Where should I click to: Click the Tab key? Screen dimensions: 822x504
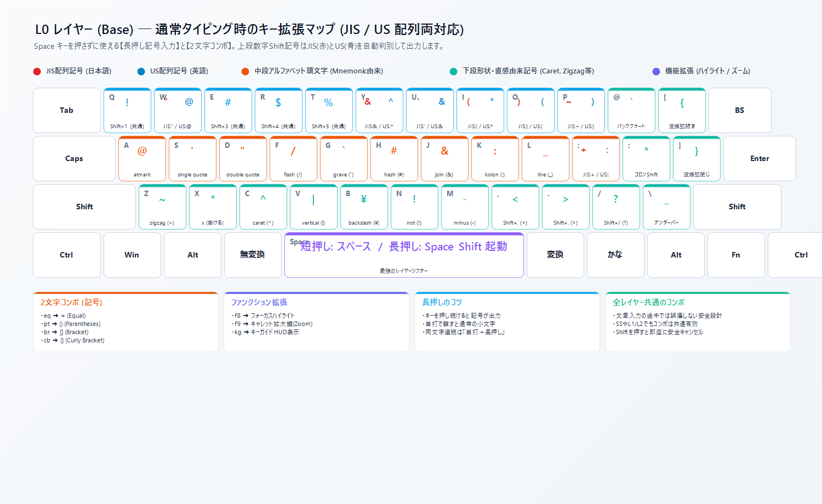point(67,110)
